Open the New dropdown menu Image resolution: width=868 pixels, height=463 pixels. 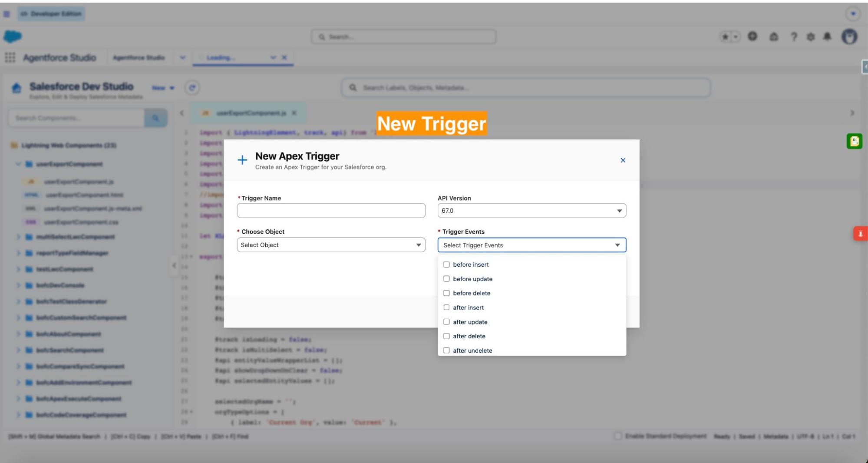163,88
